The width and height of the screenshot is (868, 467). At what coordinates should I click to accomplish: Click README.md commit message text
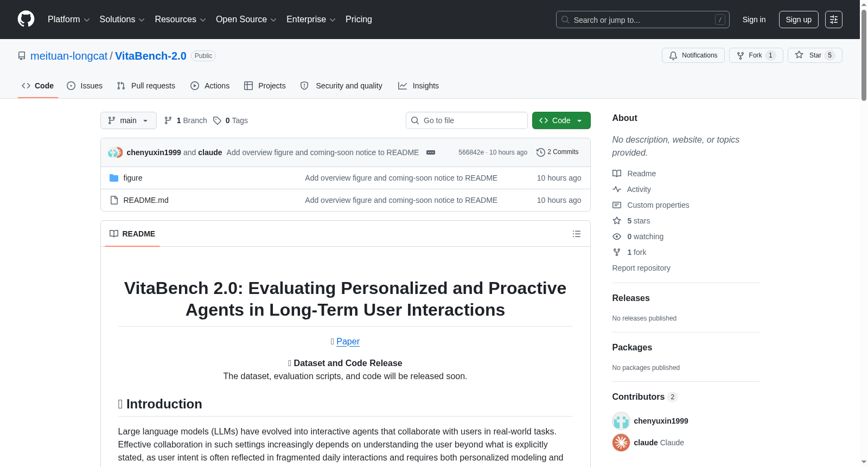click(401, 200)
